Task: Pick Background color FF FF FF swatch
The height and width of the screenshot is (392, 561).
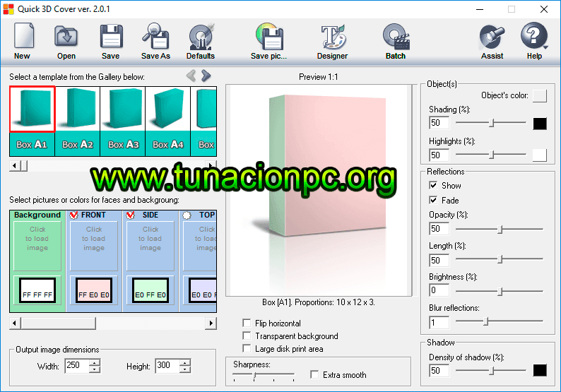Action: pos(37,290)
